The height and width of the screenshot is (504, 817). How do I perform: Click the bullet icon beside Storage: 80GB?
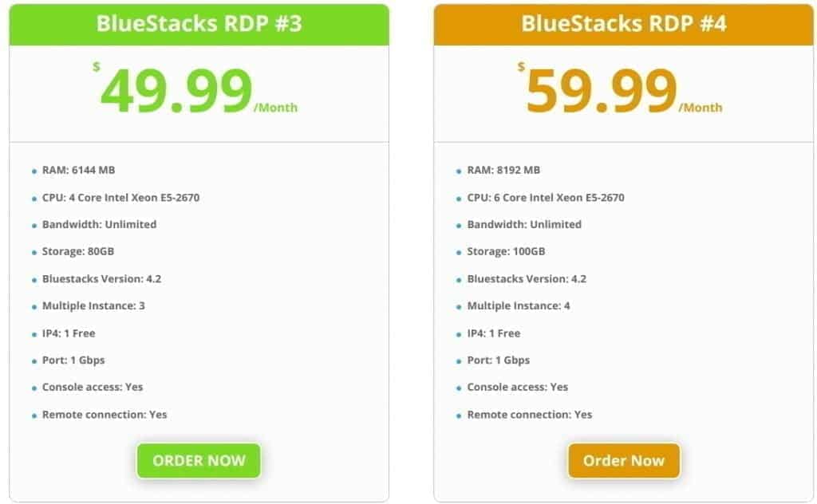click(x=34, y=251)
